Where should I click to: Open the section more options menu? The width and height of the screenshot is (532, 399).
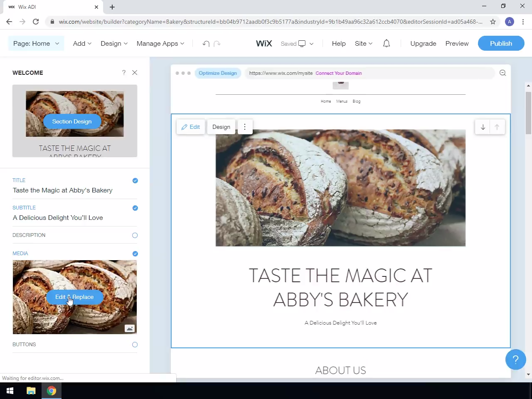coord(245,127)
